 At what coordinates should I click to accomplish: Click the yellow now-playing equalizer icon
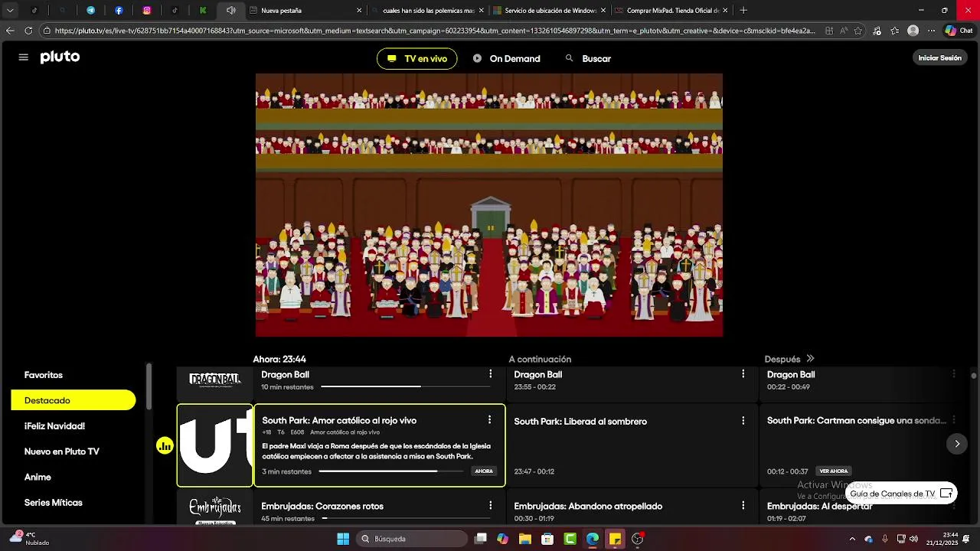point(165,445)
